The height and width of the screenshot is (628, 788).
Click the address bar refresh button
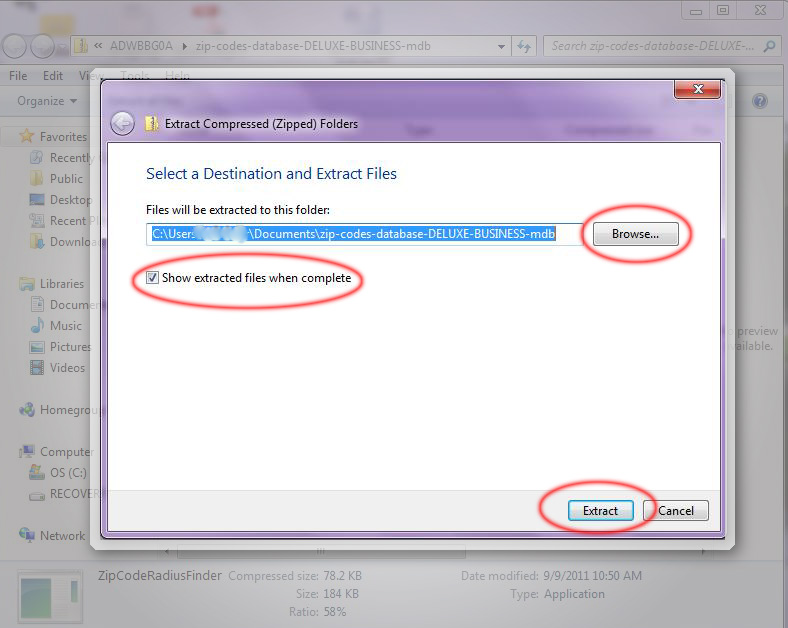pyautogui.click(x=524, y=46)
